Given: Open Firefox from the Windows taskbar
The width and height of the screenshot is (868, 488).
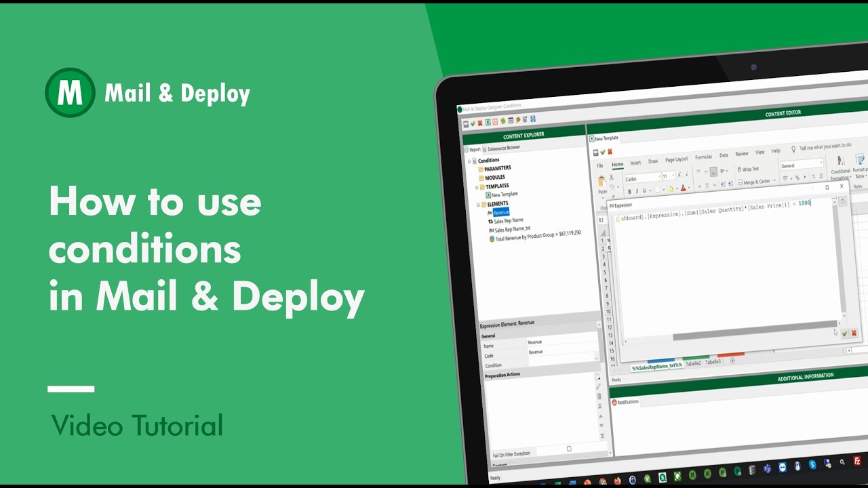Looking at the screenshot, I should click(617, 481).
